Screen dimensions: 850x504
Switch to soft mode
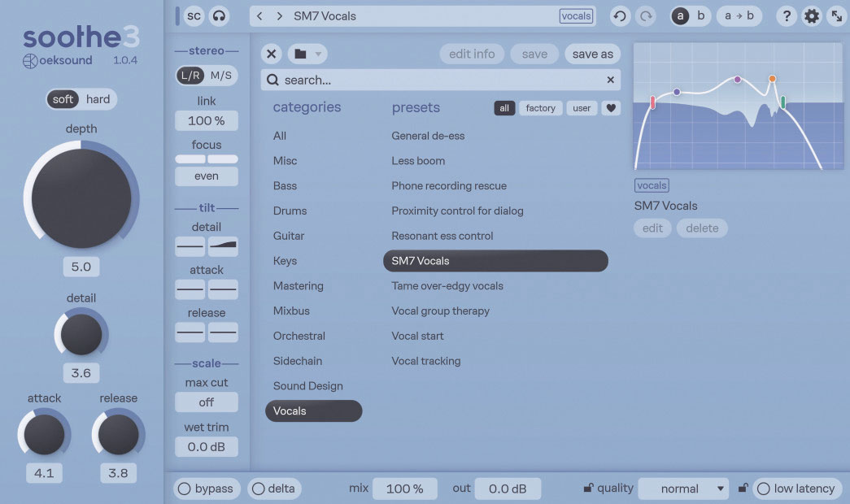tap(63, 99)
